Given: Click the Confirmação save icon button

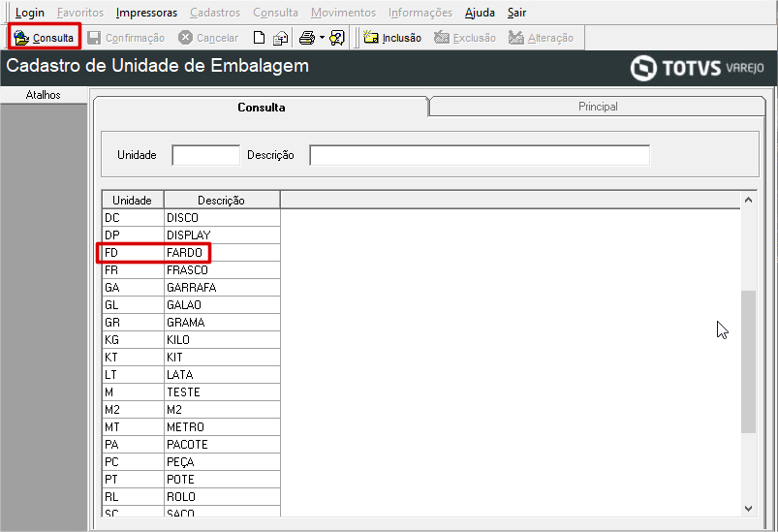Looking at the screenshot, I should (126, 38).
